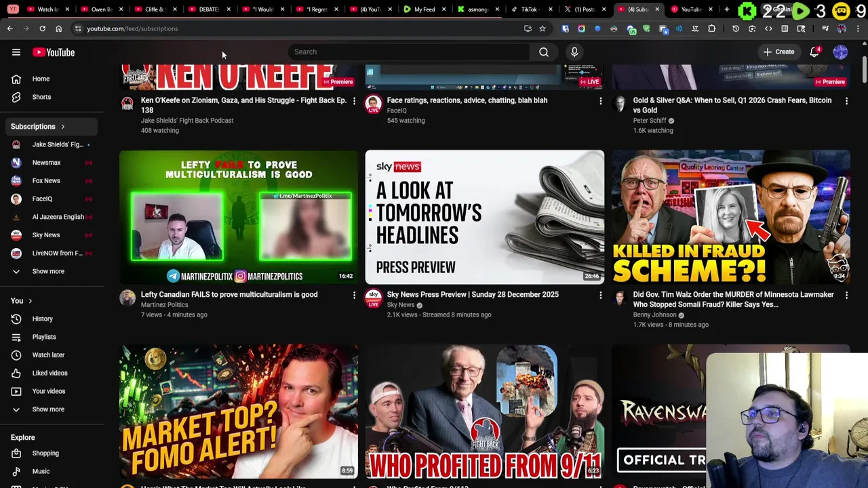Expand subscriptions with Show more

pos(52,271)
